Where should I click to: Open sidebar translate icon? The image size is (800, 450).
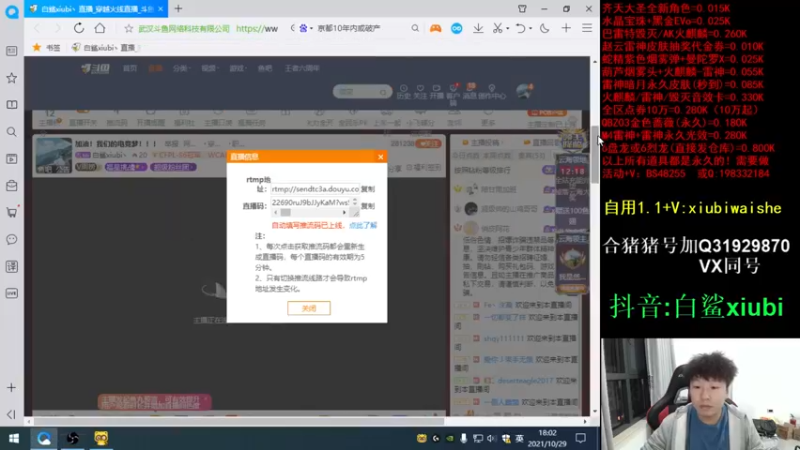coord(11,266)
